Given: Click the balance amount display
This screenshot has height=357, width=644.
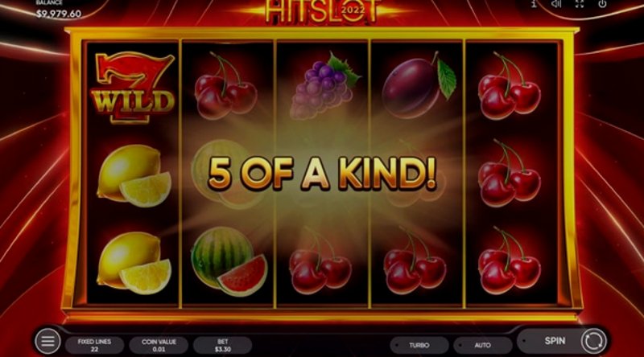Looking at the screenshot, I should pyautogui.click(x=59, y=14).
